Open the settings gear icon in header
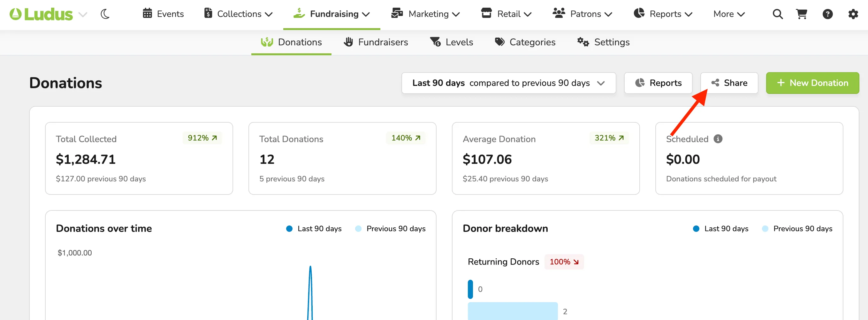The width and height of the screenshot is (868, 320). coord(853,14)
